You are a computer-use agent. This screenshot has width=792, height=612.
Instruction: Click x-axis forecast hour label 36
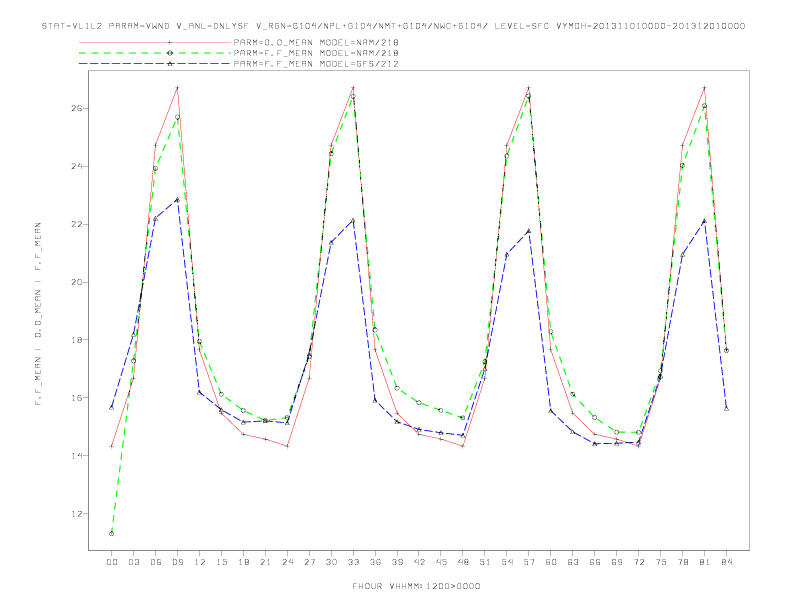pyautogui.click(x=375, y=562)
